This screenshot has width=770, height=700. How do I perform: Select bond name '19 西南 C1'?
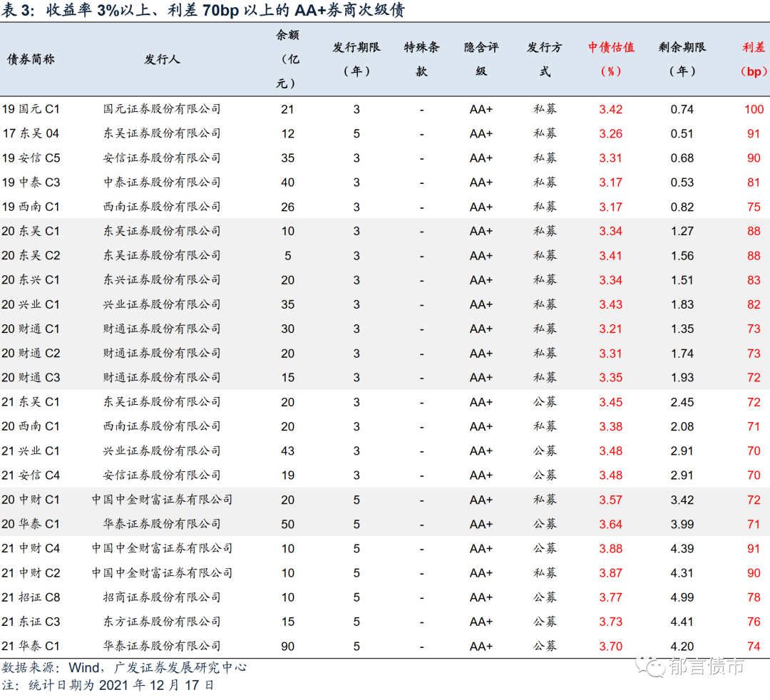click(31, 207)
